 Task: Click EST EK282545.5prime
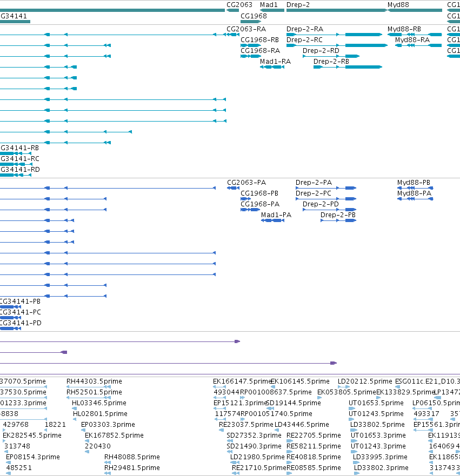coord(32,435)
